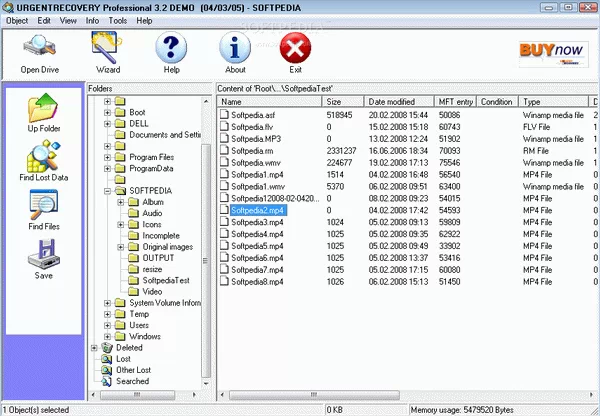Sort by Size column header
Image resolution: width=600 pixels, height=416 pixels.
(x=343, y=102)
